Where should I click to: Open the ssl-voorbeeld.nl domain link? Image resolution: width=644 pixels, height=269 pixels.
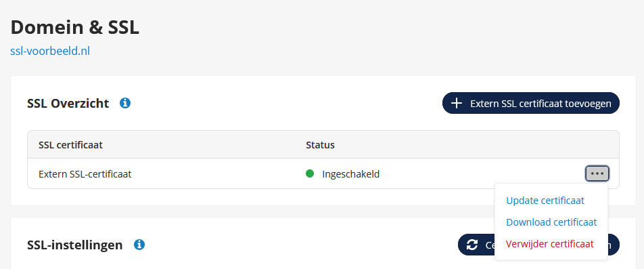(50, 51)
